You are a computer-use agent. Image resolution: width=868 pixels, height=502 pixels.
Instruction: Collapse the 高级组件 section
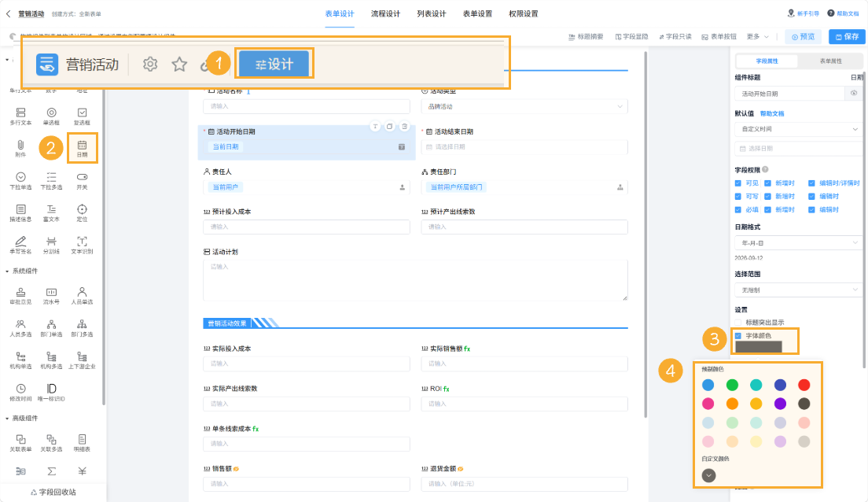point(21,419)
